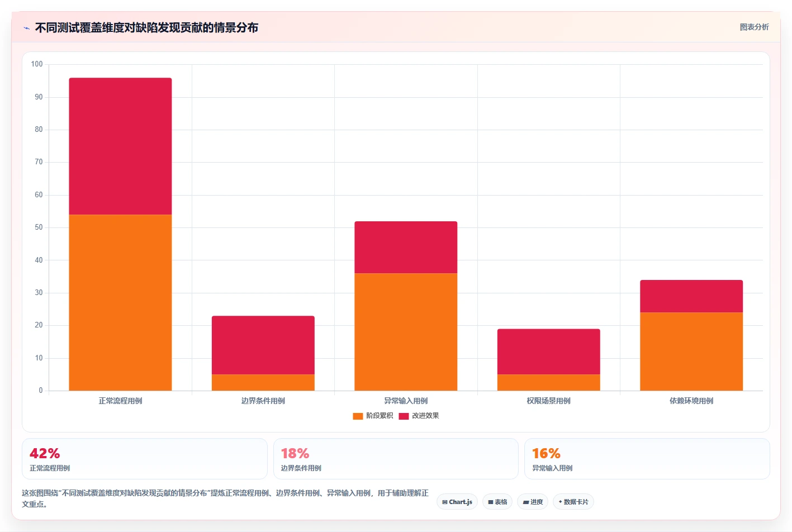Click the 依赖环境用例 x-axis label

coord(691,401)
